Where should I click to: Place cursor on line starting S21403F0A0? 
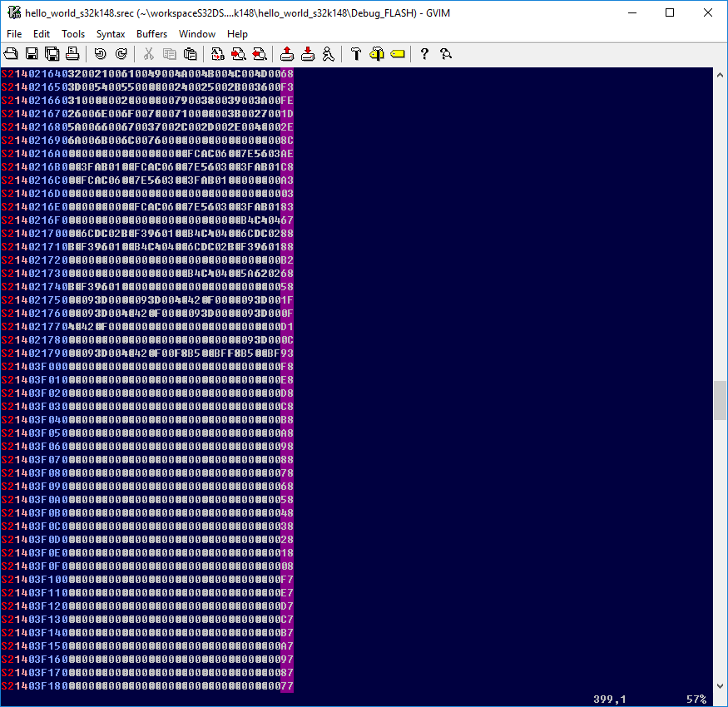(x=147, y=500)
